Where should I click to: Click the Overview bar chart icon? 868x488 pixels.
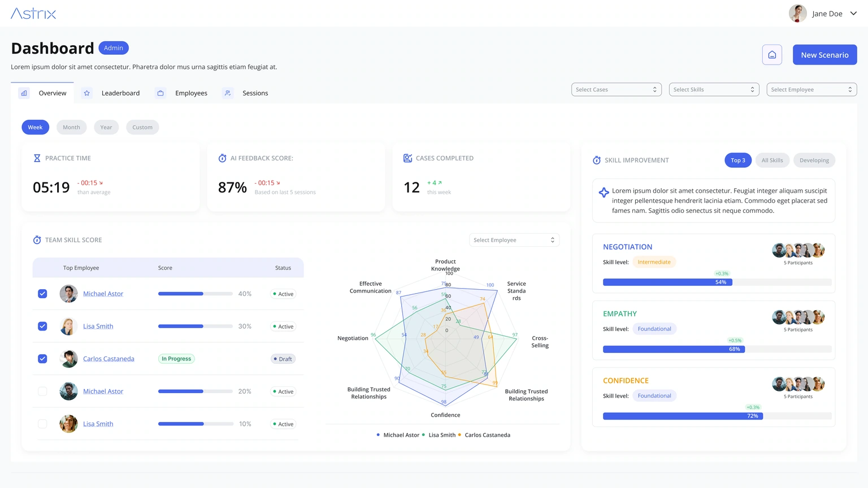point(24,93)
